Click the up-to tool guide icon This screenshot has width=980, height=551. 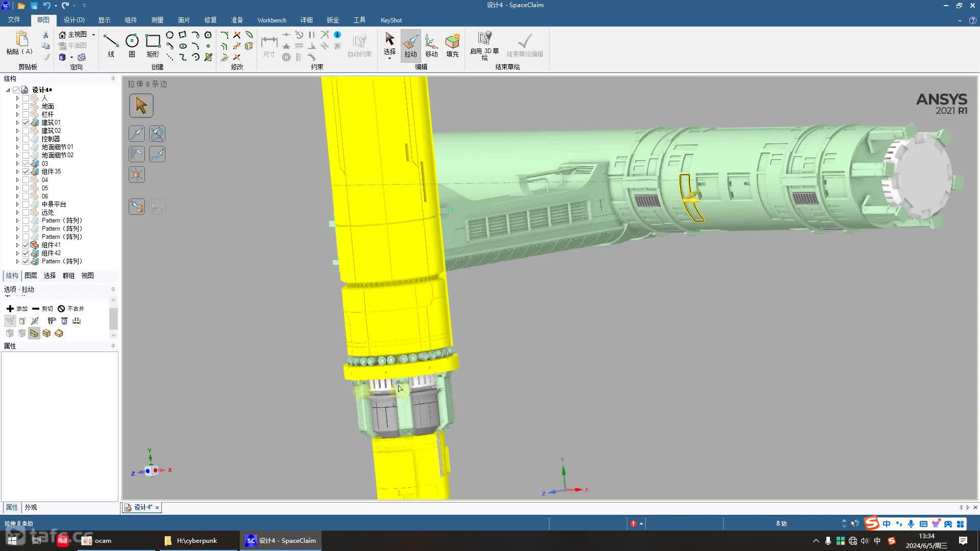point(137,207)
